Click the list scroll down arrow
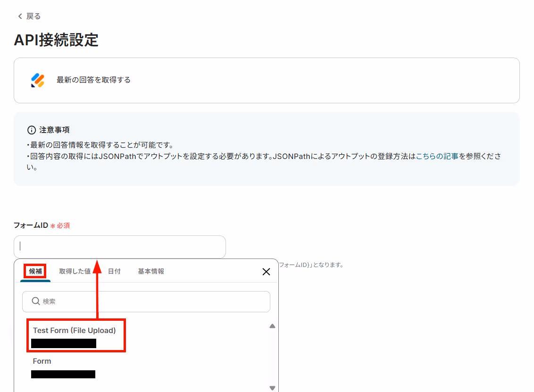Viewport: 534px width, 392px height. (x=273, y=388)
